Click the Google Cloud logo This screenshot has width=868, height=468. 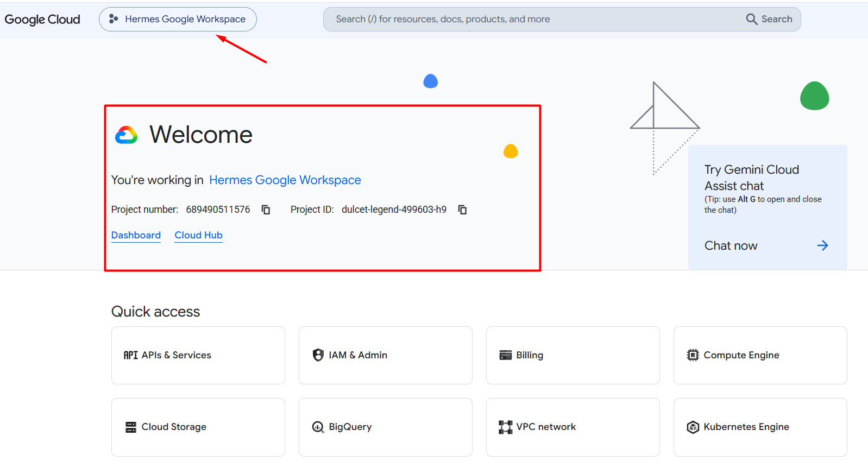(x=42, y=20)
